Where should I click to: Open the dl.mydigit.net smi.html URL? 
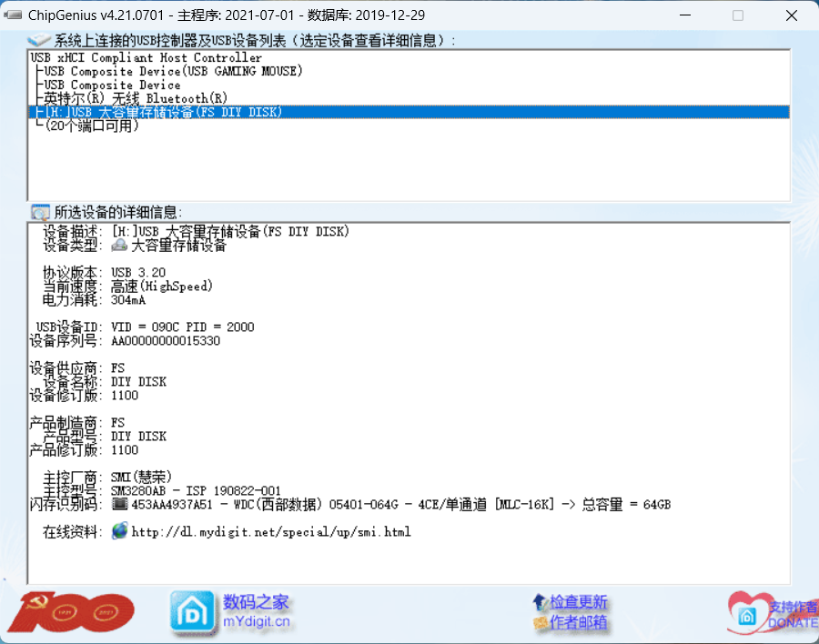point(271,532)
